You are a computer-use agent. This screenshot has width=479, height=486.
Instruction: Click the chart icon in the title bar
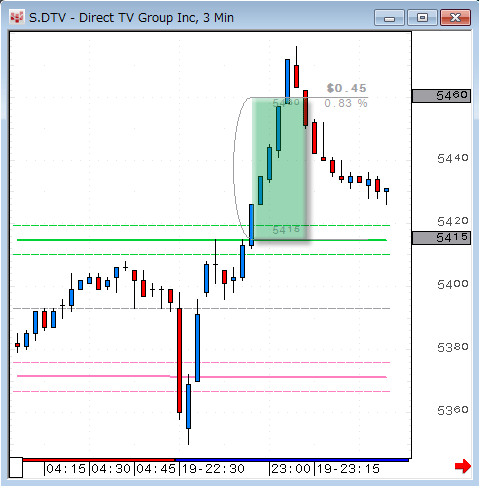click(x=17, y=17)
